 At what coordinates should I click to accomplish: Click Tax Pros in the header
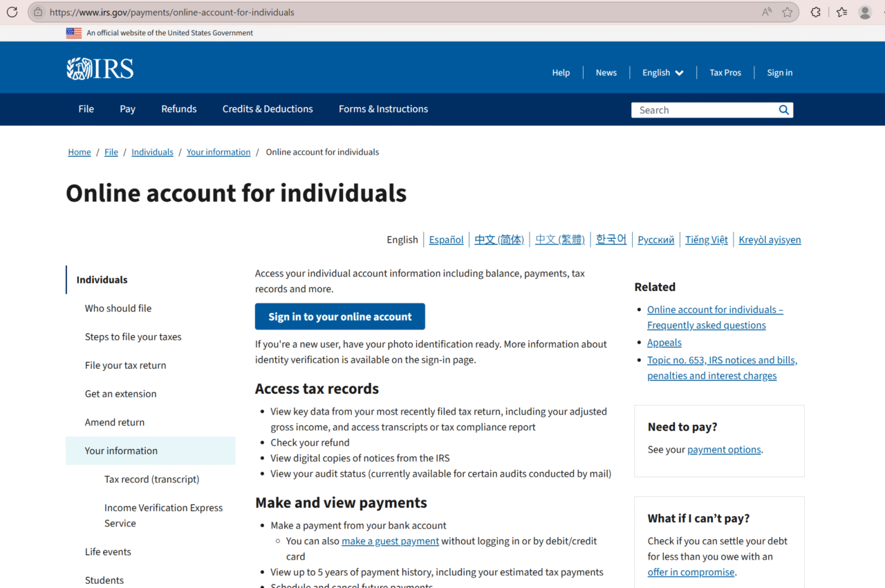pos(725,72)
